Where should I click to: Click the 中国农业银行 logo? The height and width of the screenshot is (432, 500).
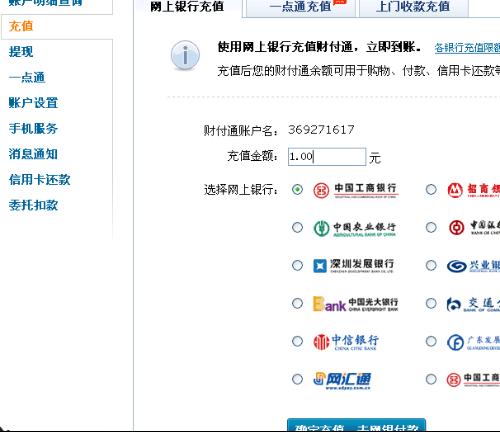point(355,228)
